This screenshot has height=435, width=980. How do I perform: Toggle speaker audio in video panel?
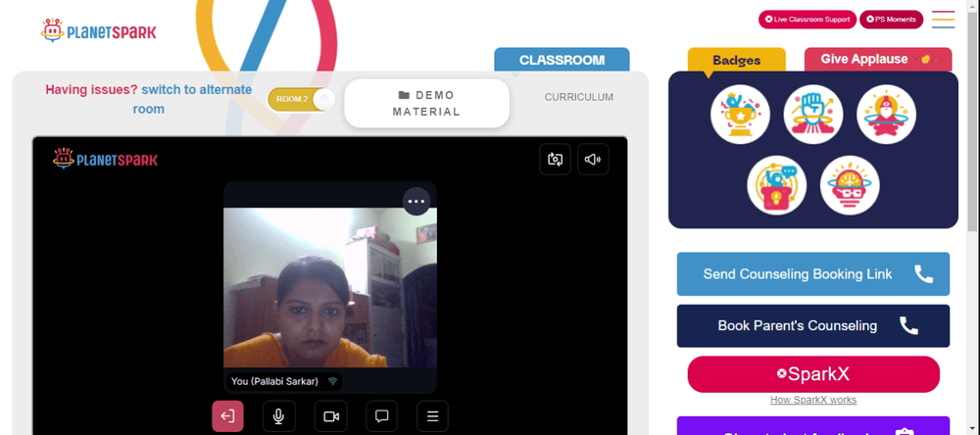pyautogui.click(x=593, y=160)
